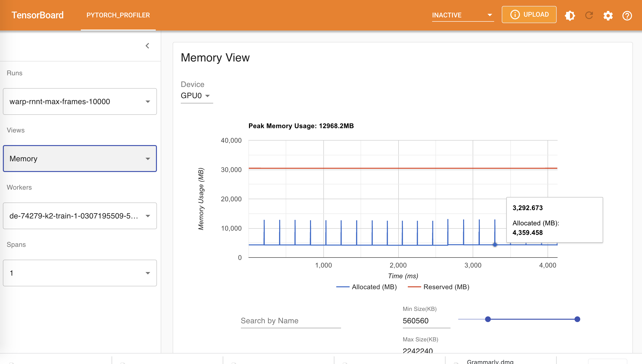Open the help question mark icon
642x364 pixels.
point(627,16)
